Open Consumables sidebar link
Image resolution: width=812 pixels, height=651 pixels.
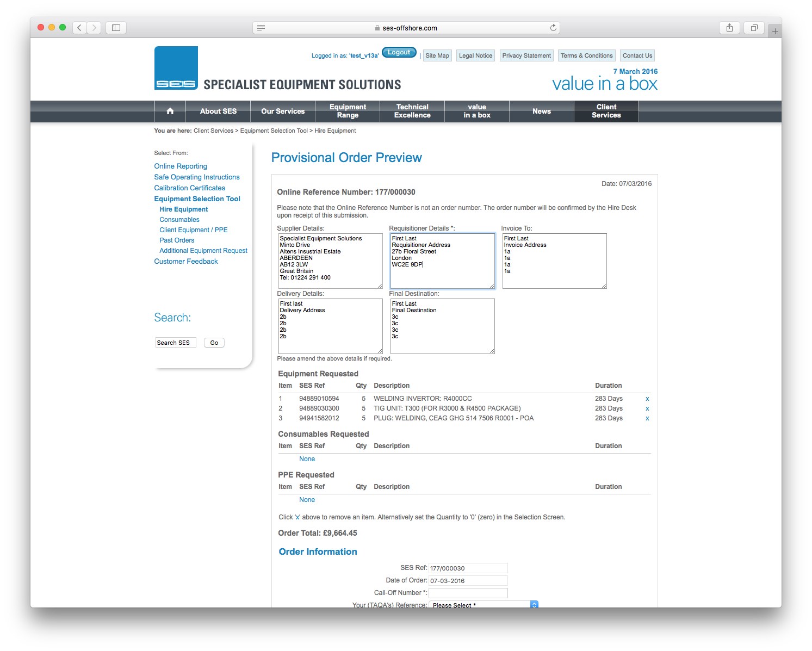(x=179, y=219)
